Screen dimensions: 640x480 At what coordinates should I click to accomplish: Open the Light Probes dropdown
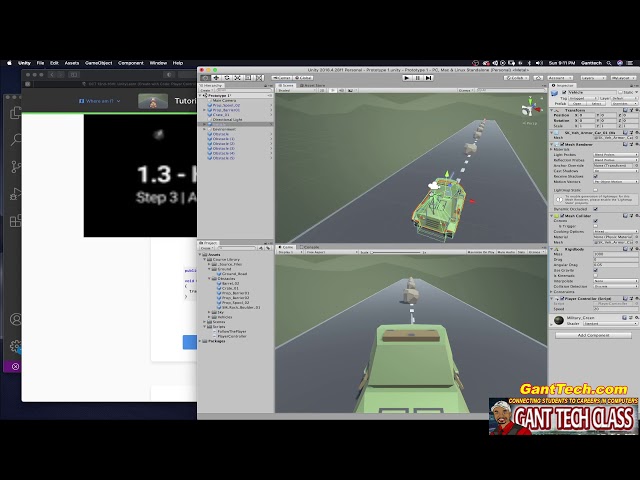pos(616,155)
